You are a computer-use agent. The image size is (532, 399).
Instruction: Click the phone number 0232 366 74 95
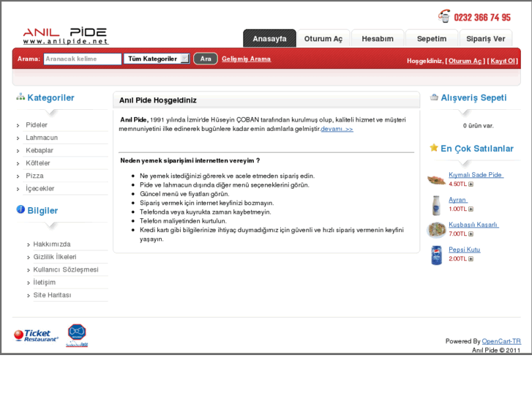point(482,18)
